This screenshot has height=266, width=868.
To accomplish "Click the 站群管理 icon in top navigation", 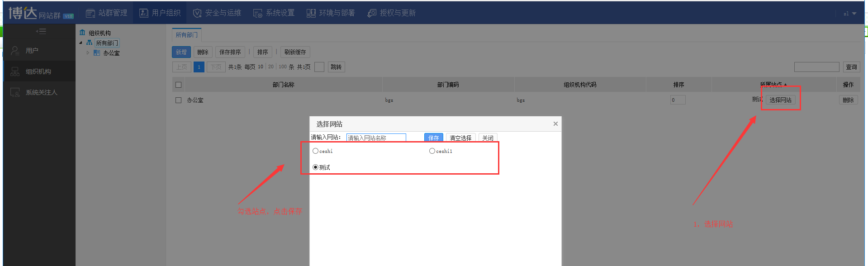I will (90, 13).
